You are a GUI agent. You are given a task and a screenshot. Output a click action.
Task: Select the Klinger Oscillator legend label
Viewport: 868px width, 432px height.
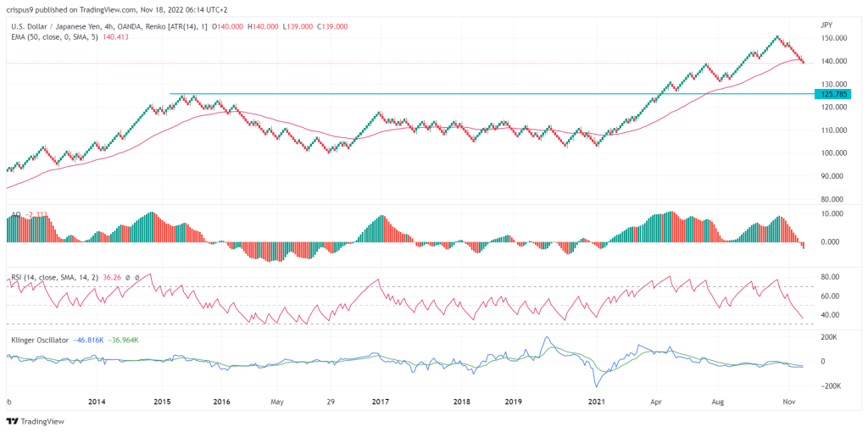click(39, 340)
